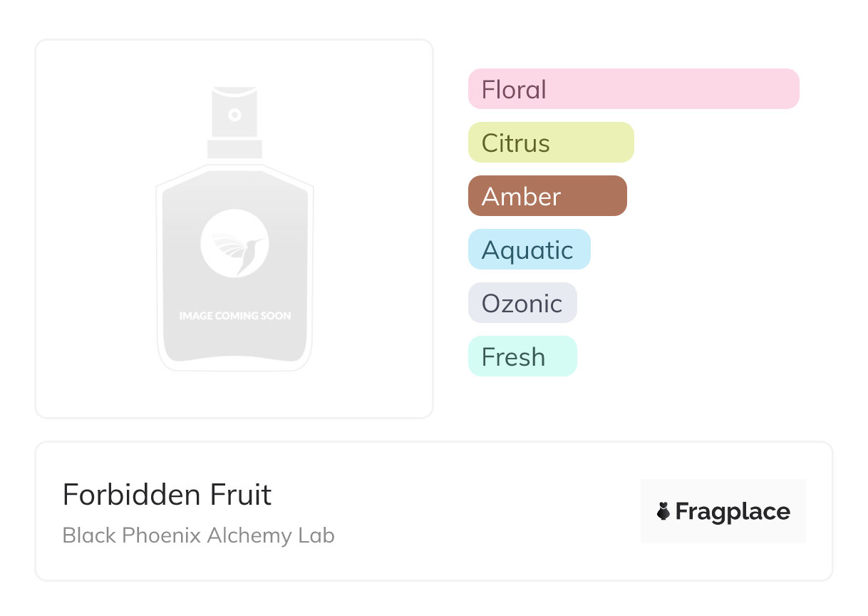Click the 'Image Coming Soon' caption
This screenshot has height=616, width=868.
(x=234, y=315)
